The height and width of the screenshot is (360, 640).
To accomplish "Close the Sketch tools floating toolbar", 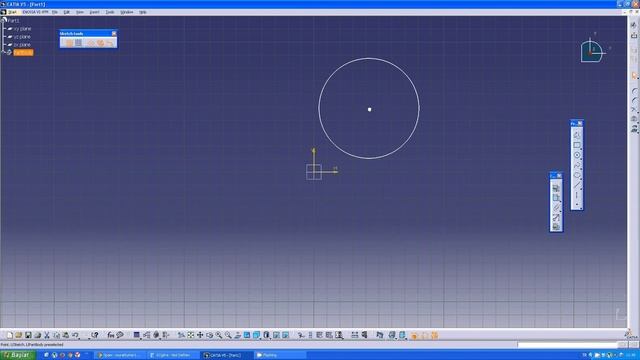I will [x=114, y=33].
